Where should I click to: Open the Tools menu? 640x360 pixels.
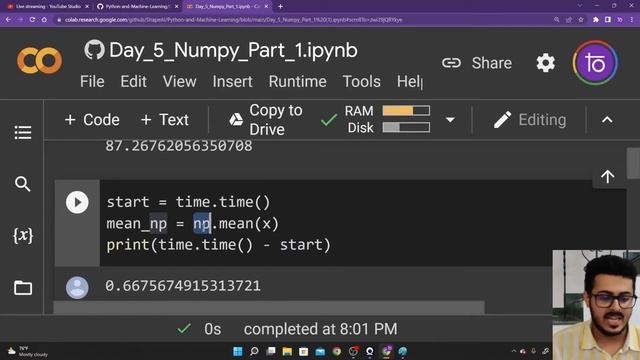(362, 82)
